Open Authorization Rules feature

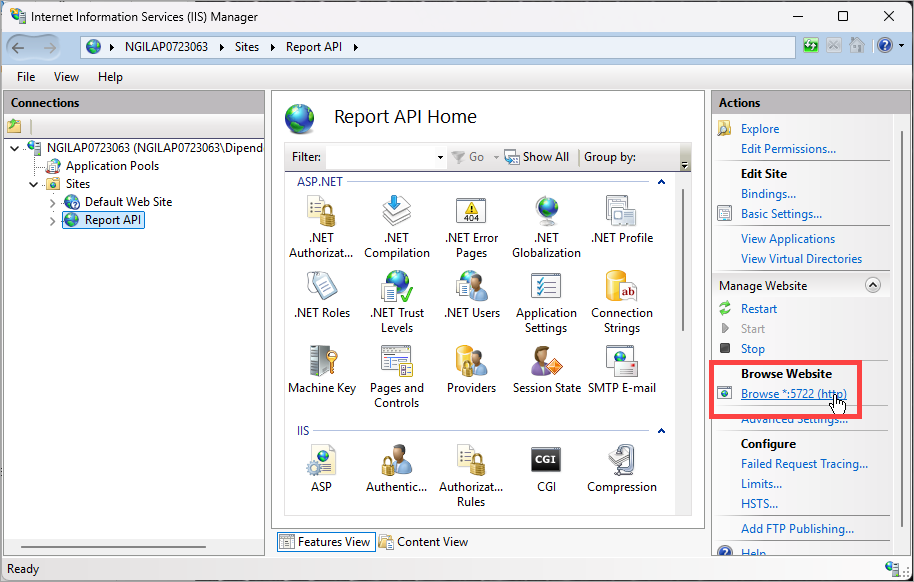[471, 476]
